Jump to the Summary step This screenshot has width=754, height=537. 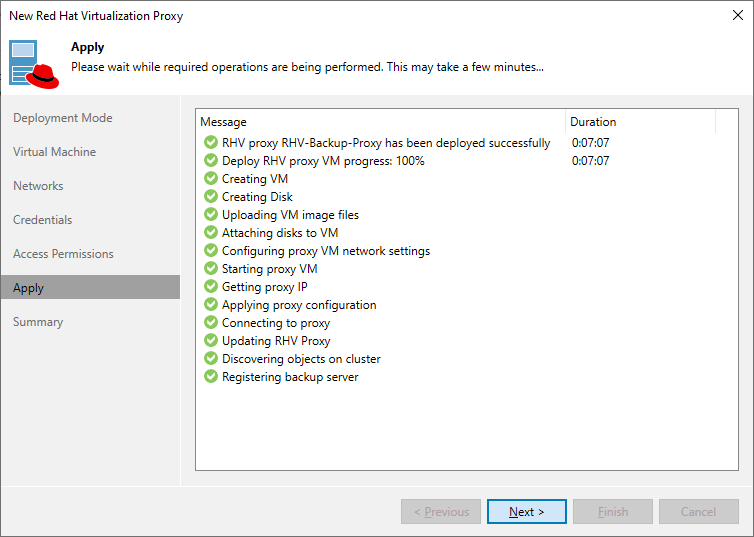(38, 322)
